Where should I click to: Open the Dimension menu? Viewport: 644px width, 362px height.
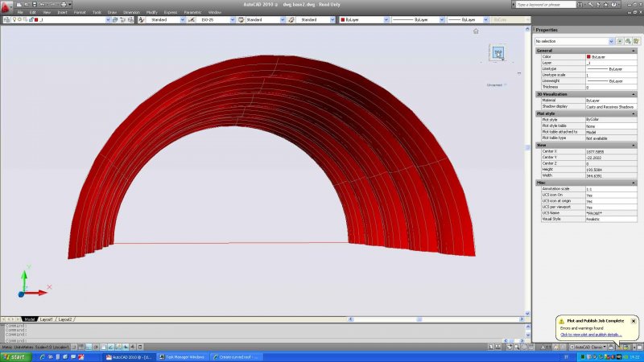[x=130, y=13]
